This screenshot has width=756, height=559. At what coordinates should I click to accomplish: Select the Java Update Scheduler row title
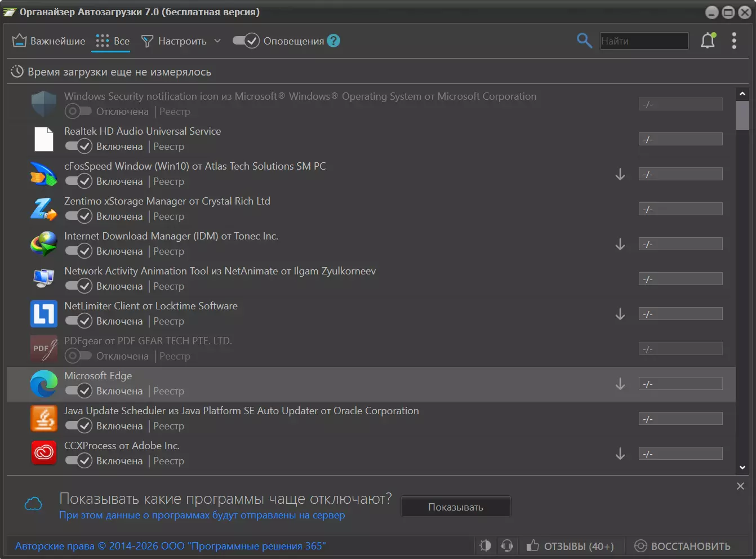click(x=242, y=411)
